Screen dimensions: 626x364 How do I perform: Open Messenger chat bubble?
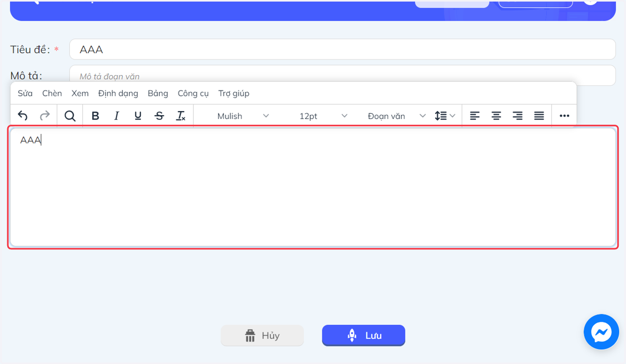[601, 332]
